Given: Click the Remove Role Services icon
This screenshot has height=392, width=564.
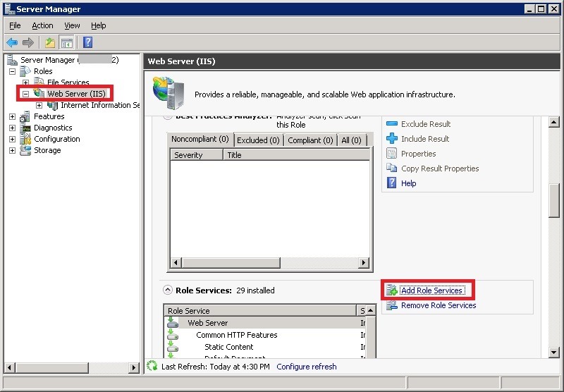Looking at the screenshot, I should coord(392,305).
